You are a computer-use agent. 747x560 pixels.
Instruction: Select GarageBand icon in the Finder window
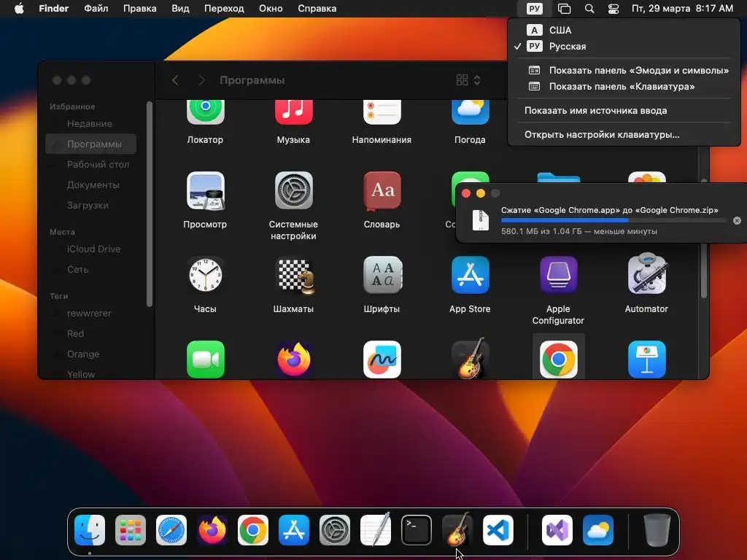coord(470,359)
